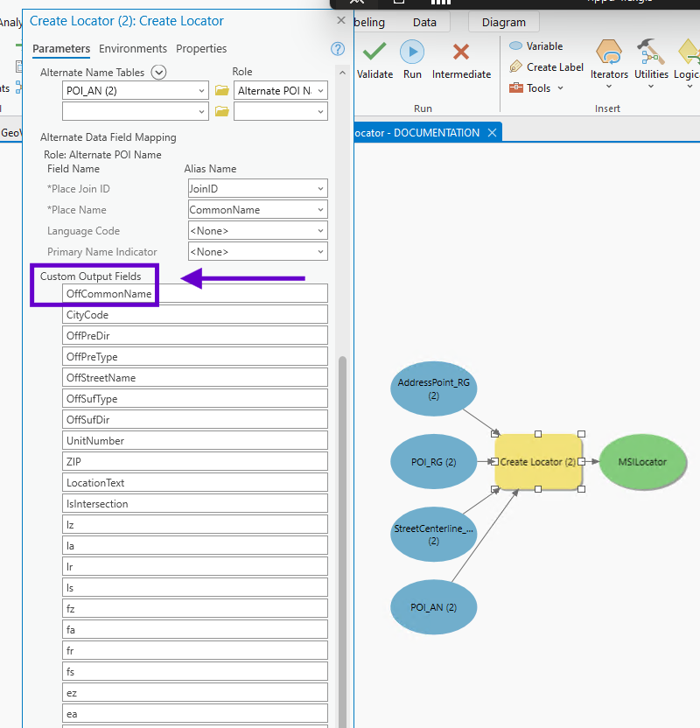Viewport: 700px width, 728px height.
Task: Open the Language Code alias dropdown
Action: click(320, 231)
